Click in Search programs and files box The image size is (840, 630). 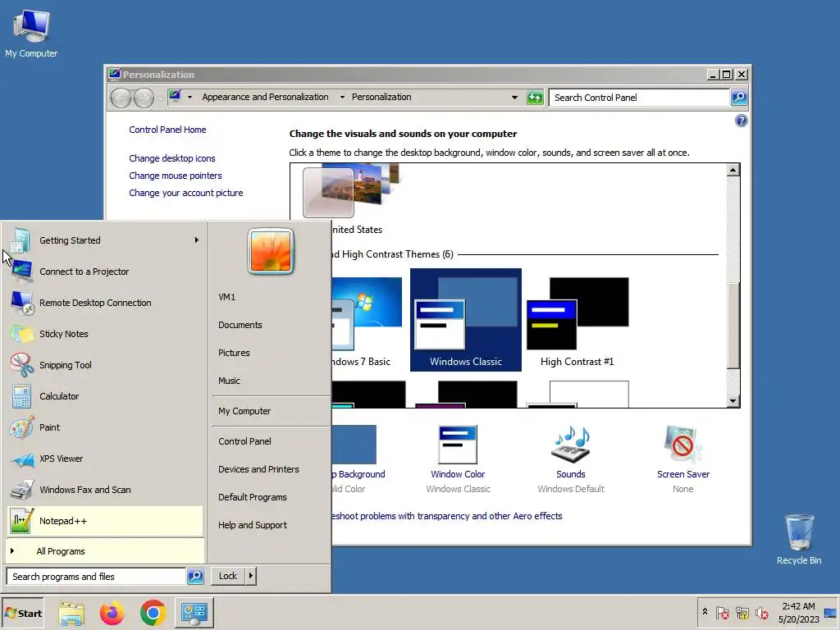coord(97,577)
